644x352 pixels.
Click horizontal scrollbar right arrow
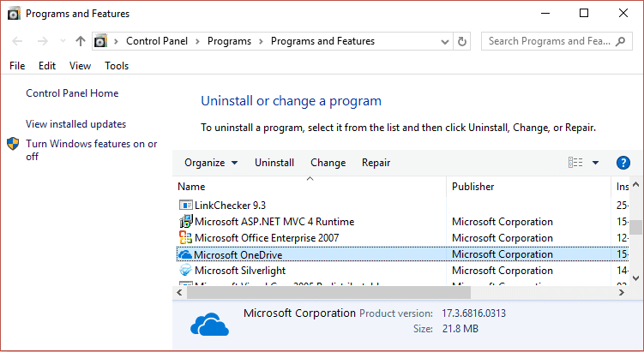point(622,293)
